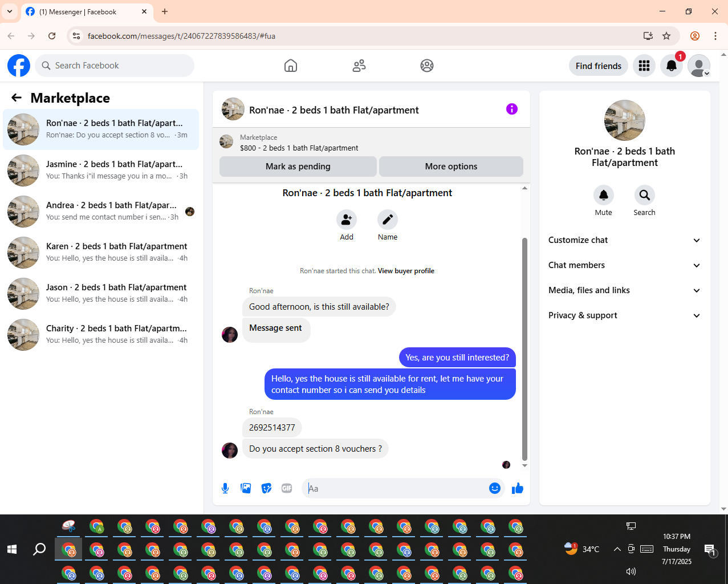Open the Friends icon in top navigation

click(x=359, y=66)
